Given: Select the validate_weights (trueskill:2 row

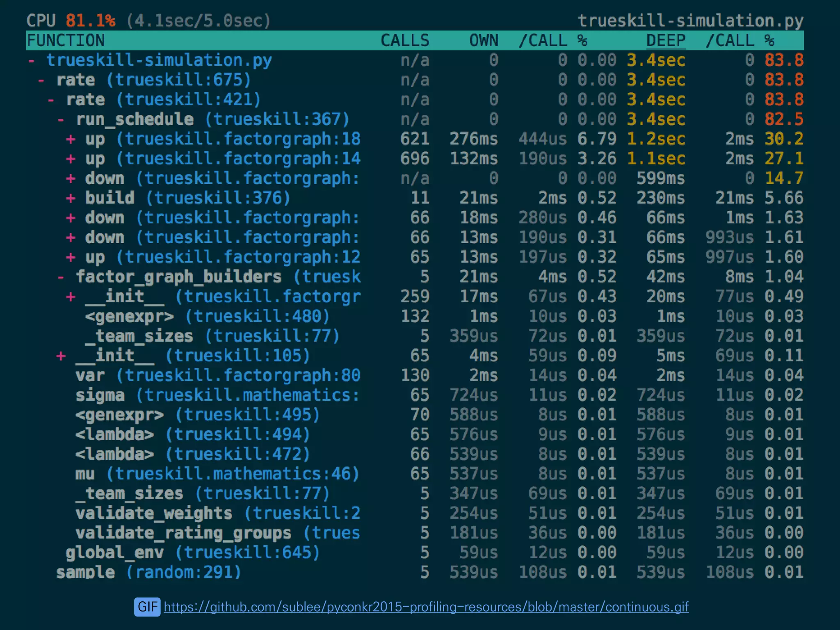Looking at the screenshot, I should point(415,514).
